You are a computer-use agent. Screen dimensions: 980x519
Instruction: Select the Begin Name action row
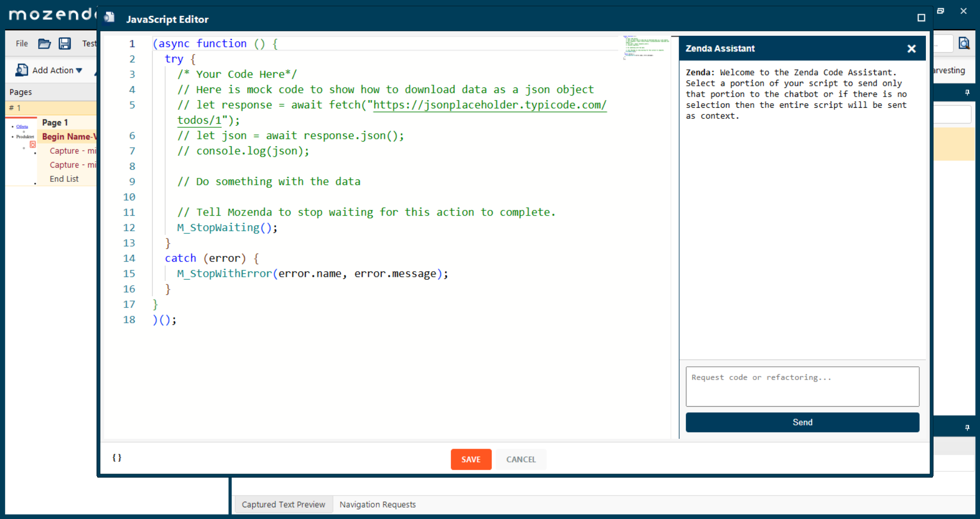[69, 136]
